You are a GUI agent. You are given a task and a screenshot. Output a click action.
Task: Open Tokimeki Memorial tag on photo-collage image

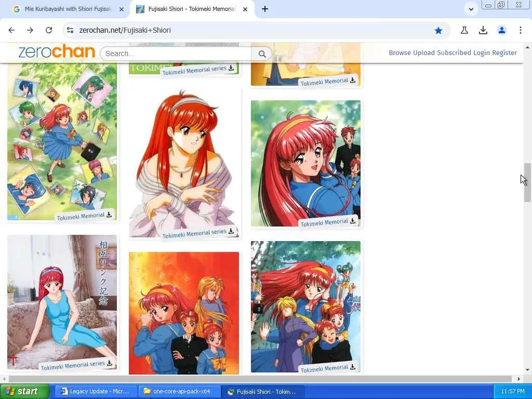tap(81, 217)
